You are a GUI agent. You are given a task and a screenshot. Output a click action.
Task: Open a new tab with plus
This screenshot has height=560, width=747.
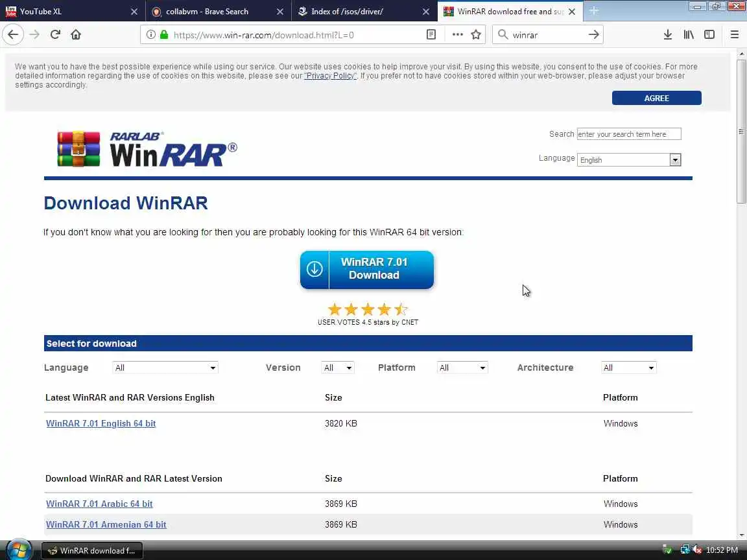593,11
